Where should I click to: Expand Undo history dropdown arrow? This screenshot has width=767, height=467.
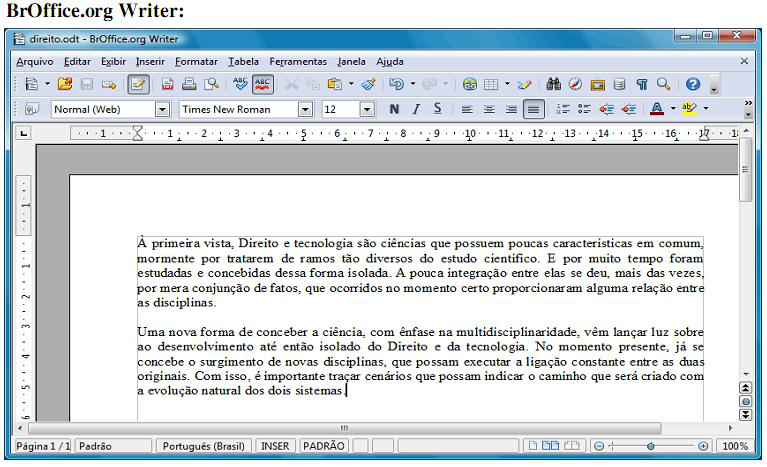[x=412, y=84]
